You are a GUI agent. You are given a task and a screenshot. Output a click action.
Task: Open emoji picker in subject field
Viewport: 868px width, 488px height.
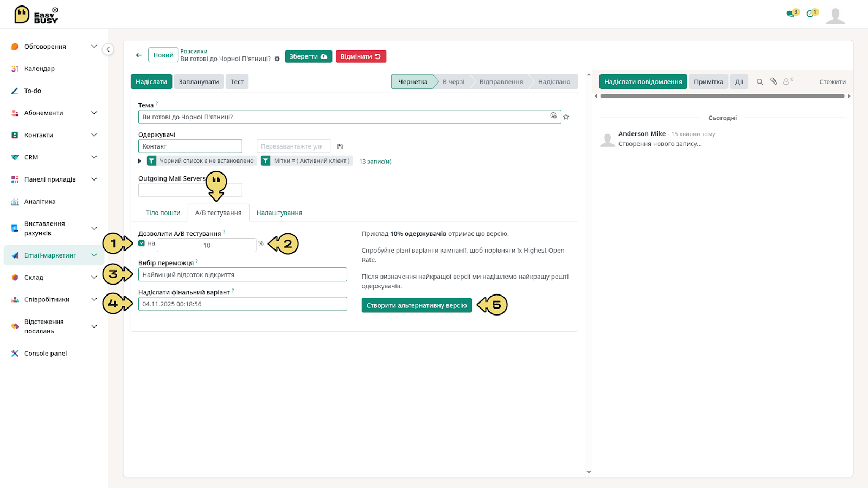553,115
